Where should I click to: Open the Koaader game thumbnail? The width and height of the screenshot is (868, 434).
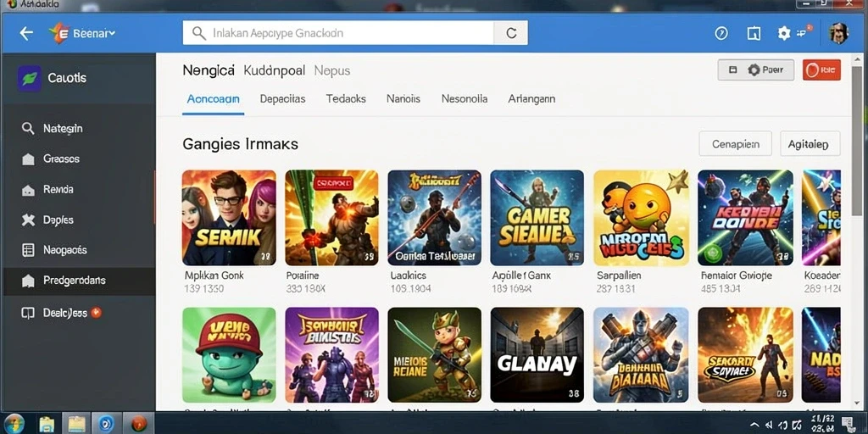[821, 218]
